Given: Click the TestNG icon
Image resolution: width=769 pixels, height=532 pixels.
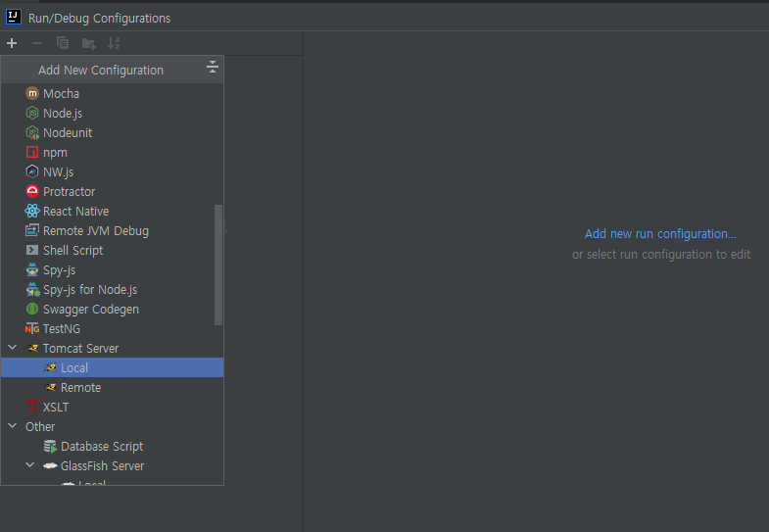Looking at the screenshot, I should [x=32, y=328].
